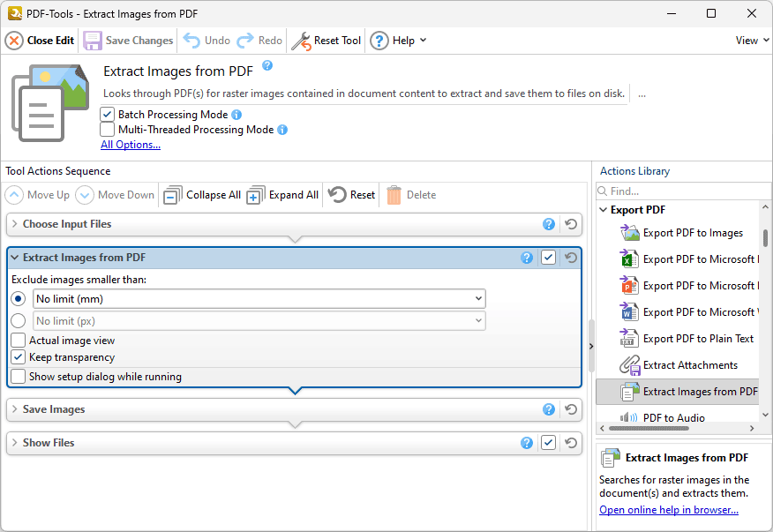
Task: Reset the Choose Input Files step
Action: (571, 224)
